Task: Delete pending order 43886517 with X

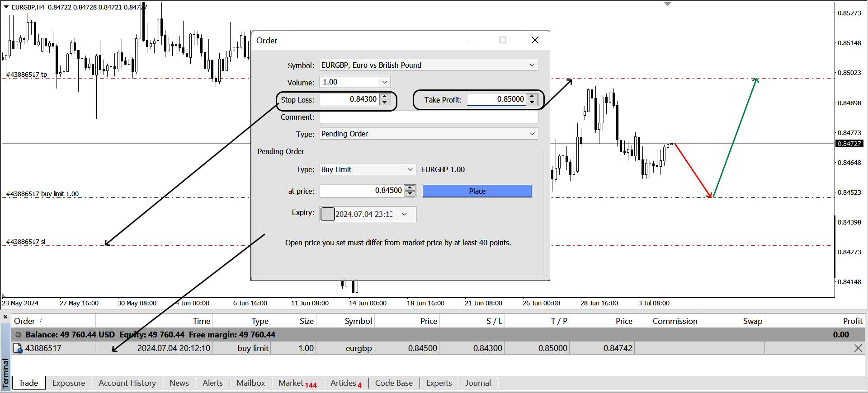Action: click(858, 348)
